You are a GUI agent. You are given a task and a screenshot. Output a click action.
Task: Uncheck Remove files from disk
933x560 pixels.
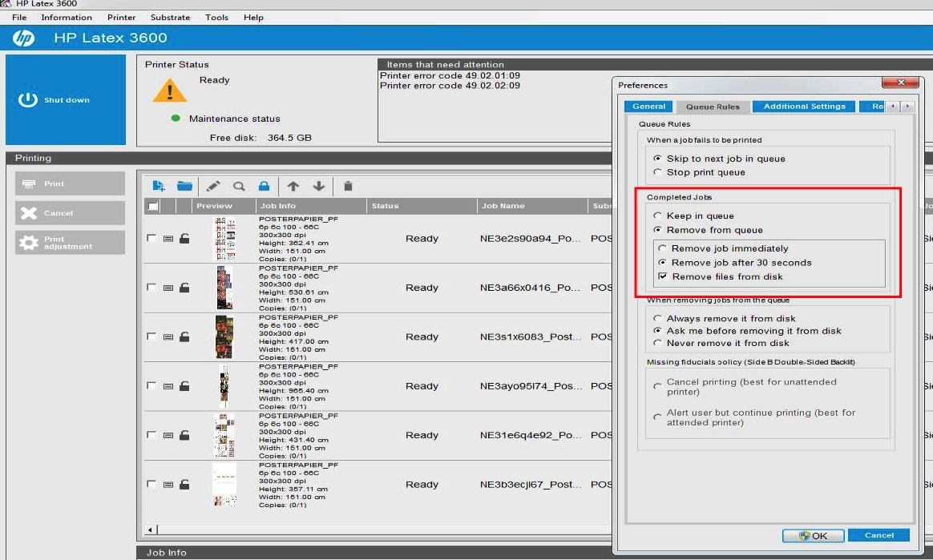tap(662, 276)
